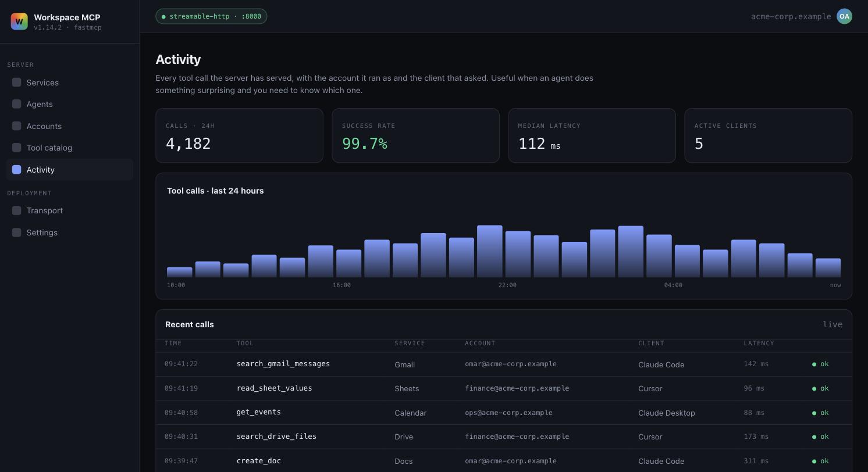Click the Transport sidebar icon
This screenshot has width=868, height=472.
[17, 210]
